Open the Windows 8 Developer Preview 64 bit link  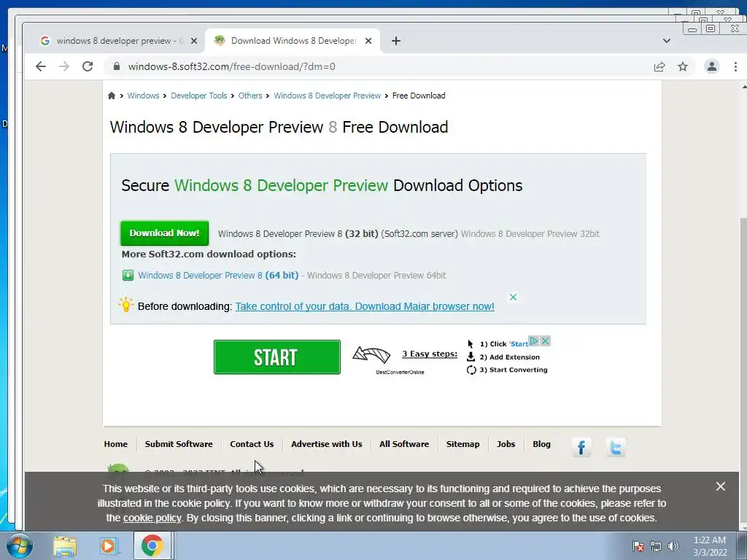click(x=218, y=275)
